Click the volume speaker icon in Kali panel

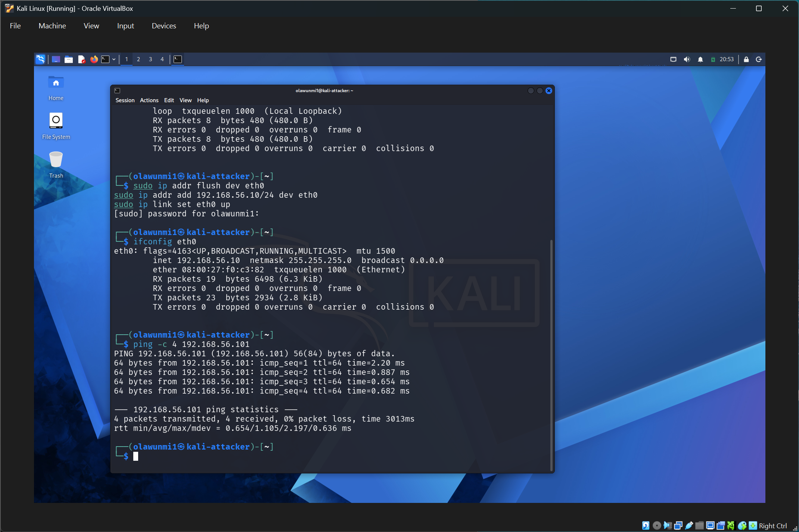click(x=687, y=59)
